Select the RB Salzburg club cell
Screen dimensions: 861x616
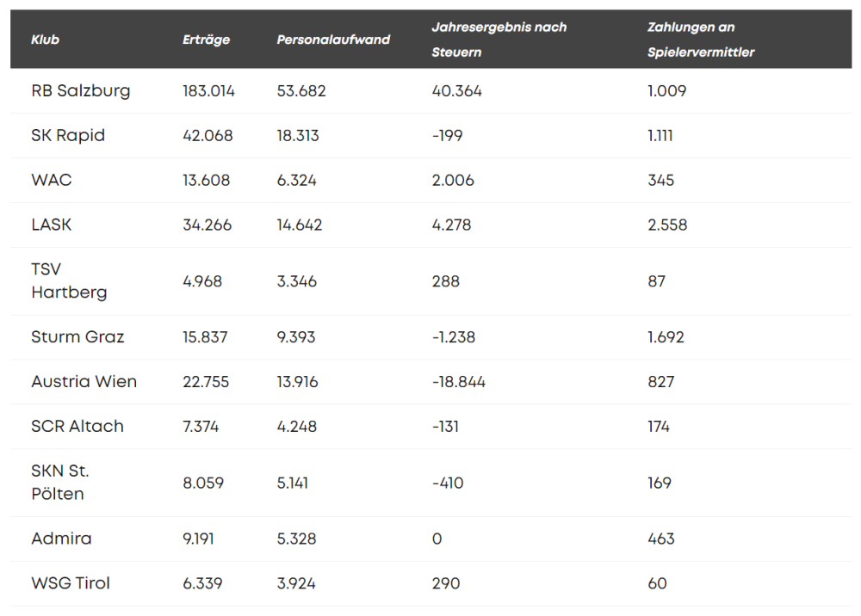pos(81,91)
